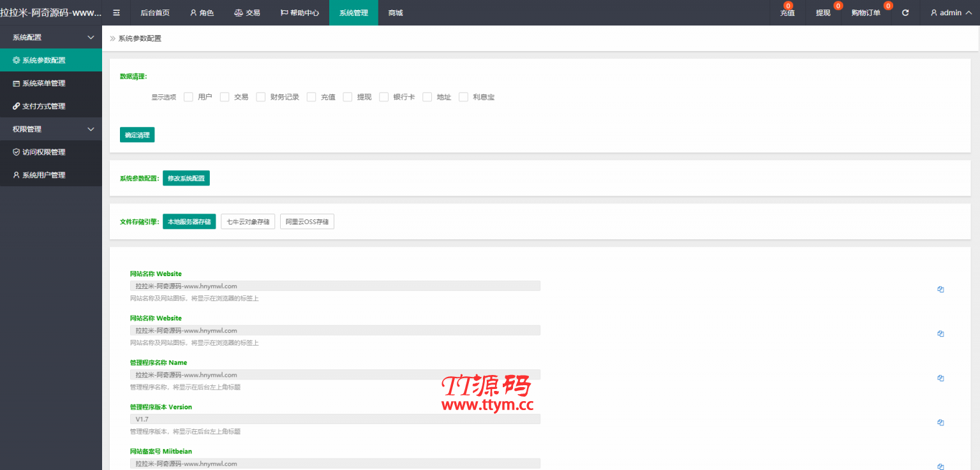The width and height of the screenshot is (980, 470).
Task: Click copy icon for 网站备案号 Miitbeian field
Action: point(940,466)
